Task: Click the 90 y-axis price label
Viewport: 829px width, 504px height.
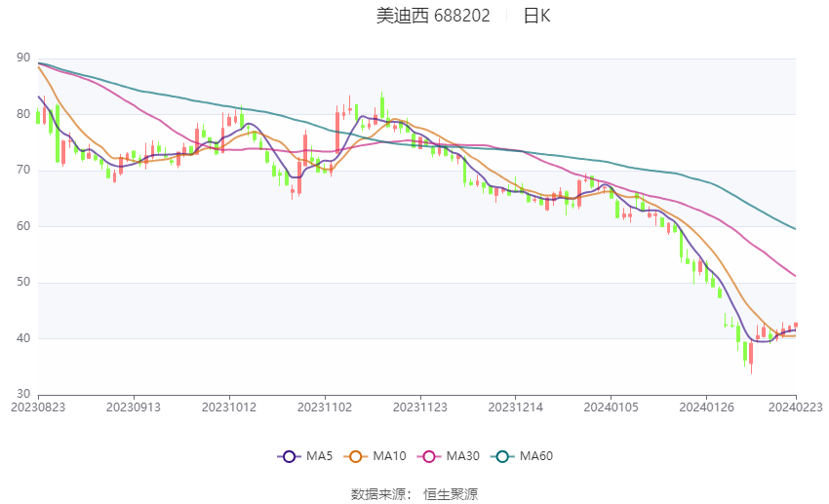Action: coord(23,58)
